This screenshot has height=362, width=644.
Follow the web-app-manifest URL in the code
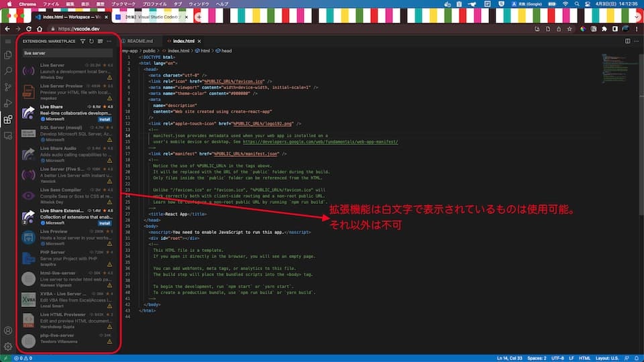[x=321, y=141]
